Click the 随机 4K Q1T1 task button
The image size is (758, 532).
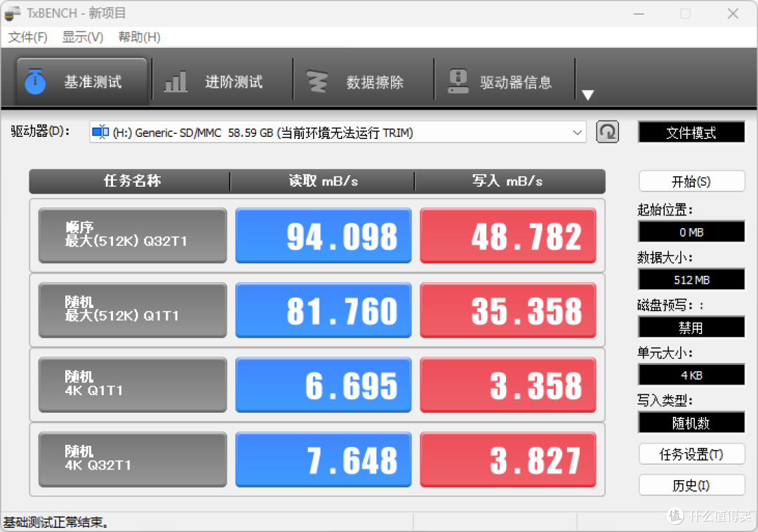pos(133,385)
